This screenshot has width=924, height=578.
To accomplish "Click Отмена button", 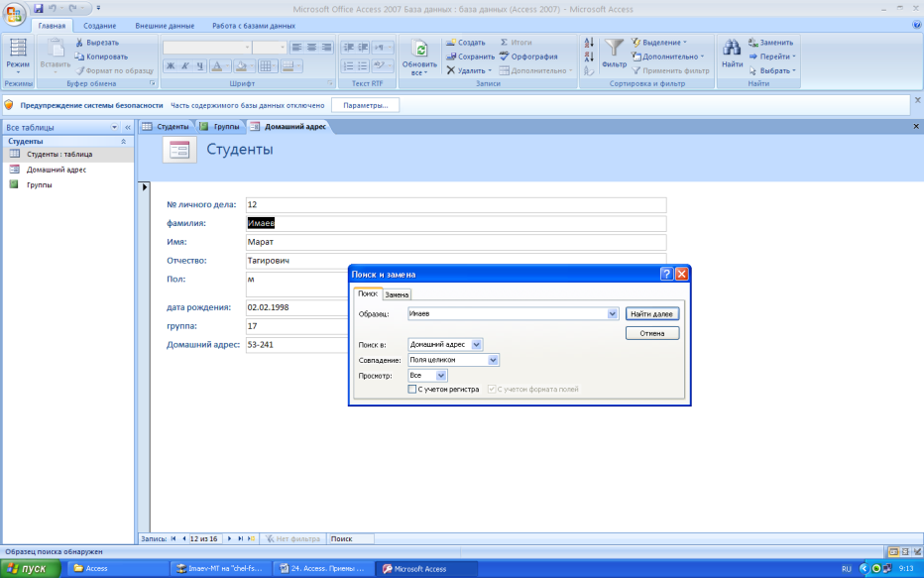I will 651,333.
